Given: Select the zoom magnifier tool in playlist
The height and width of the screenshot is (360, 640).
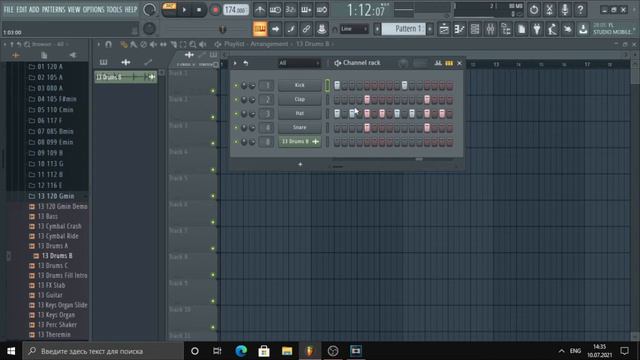Looking at the screenshot, I should click(193, 44).
